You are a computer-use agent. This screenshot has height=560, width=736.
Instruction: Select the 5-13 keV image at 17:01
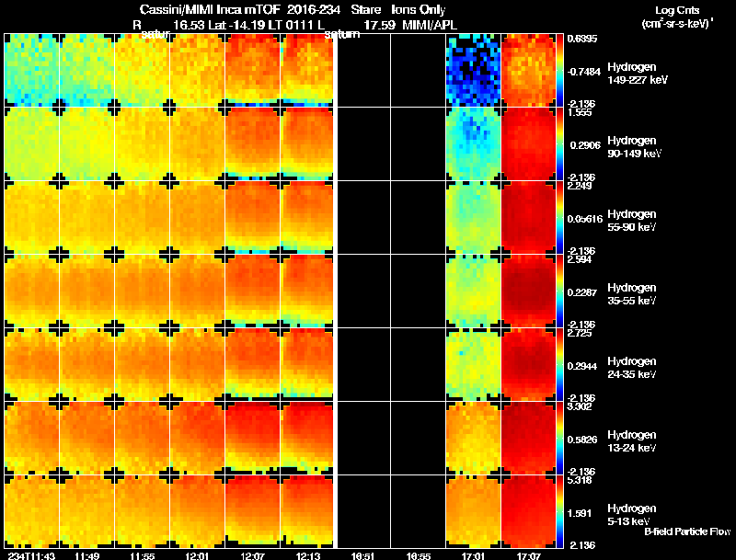point(473,511)
